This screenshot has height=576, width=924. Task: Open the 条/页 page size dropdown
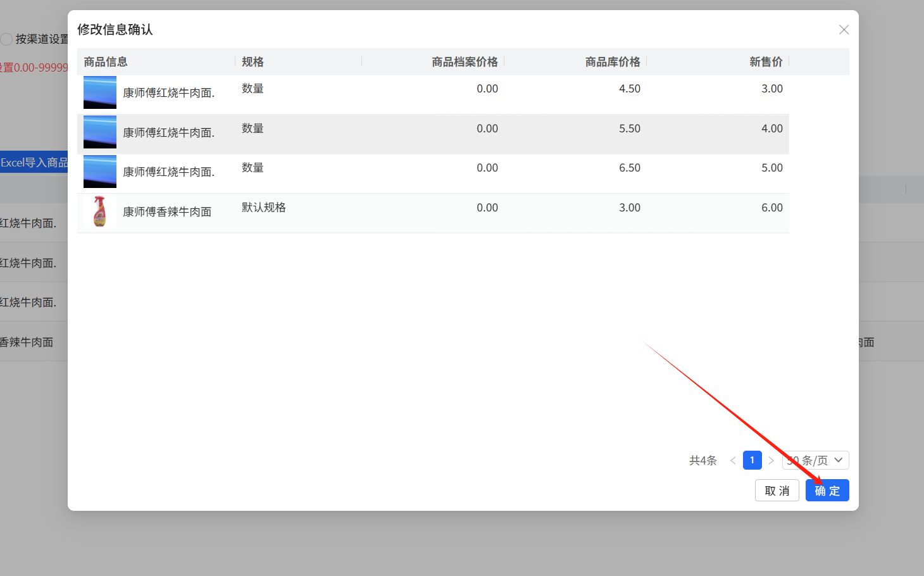pos(815,460)
